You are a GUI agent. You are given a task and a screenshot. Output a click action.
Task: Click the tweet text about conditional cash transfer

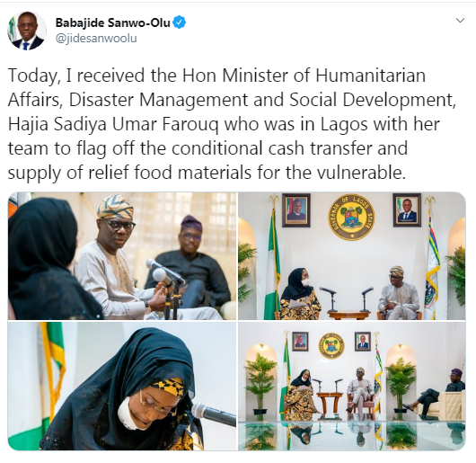click(x=232, y=124)
